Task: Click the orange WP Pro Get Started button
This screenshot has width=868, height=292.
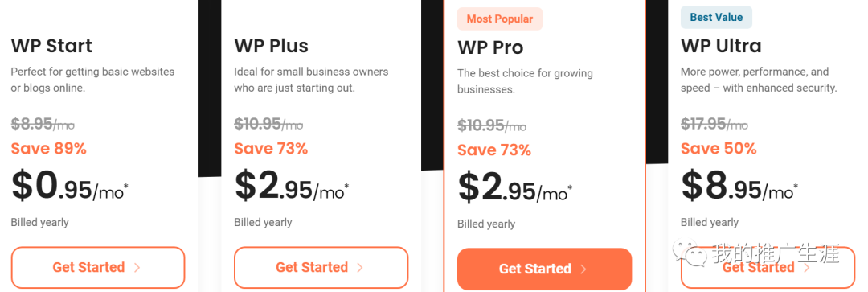Action: pos(544,269)
